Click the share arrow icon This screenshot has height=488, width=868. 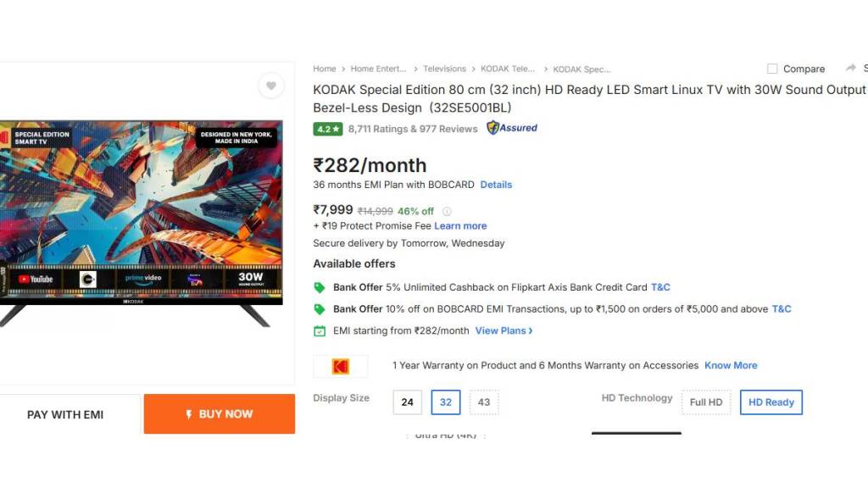pyautogui.click(x=850, y=68)
